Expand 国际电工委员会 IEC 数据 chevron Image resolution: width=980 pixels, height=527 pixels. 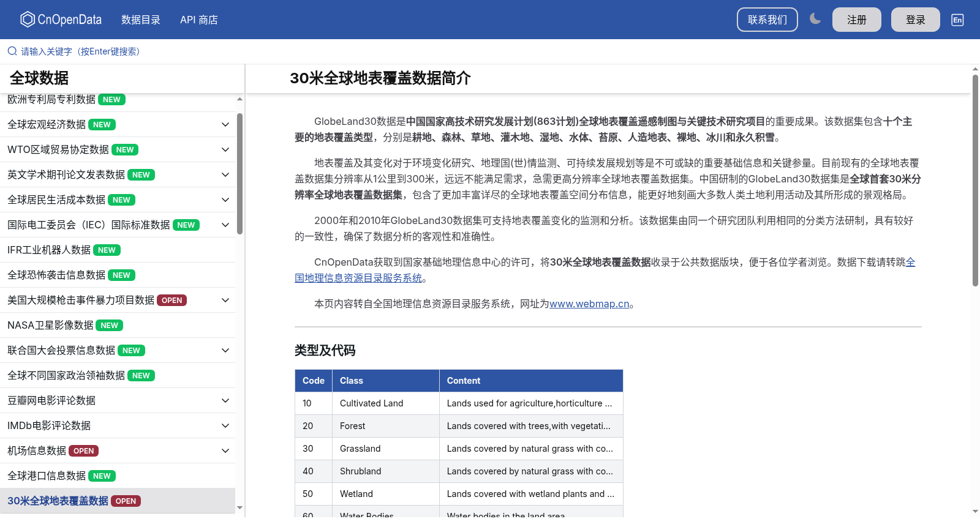click(x=225, y=225)
